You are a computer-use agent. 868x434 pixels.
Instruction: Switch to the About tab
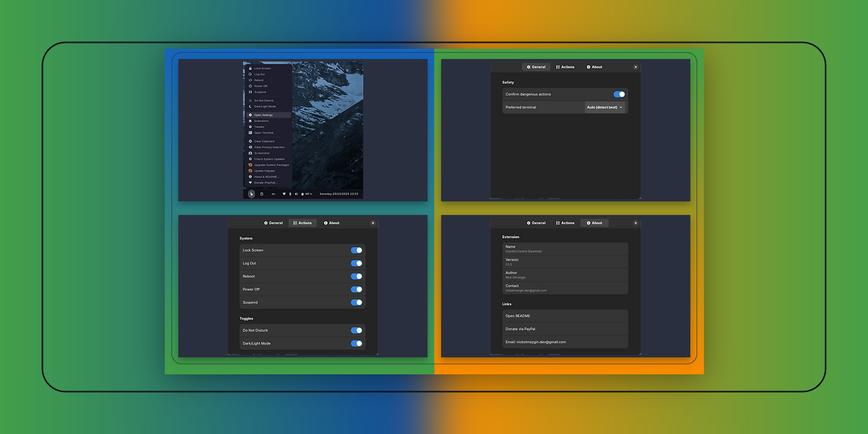coord(595,222)
